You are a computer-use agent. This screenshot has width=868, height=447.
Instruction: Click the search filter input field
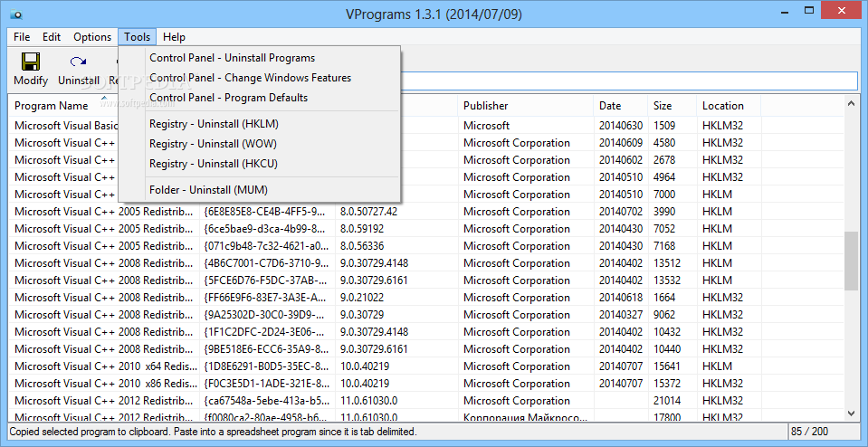point(628,80)
